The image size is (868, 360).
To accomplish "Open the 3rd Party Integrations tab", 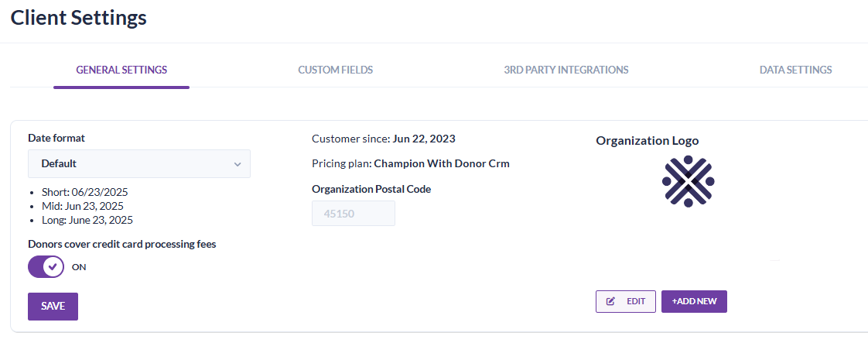I will [566, 70].
